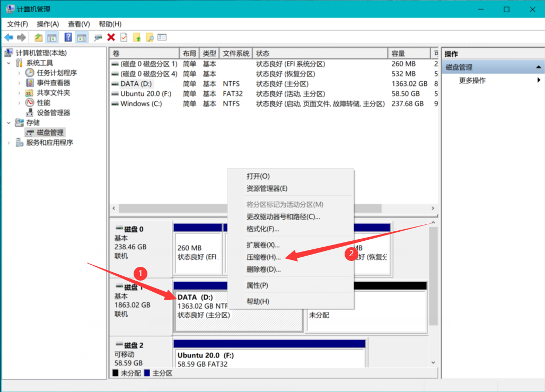Click the Services and Applications icon in tree

[x=20, y=143]
